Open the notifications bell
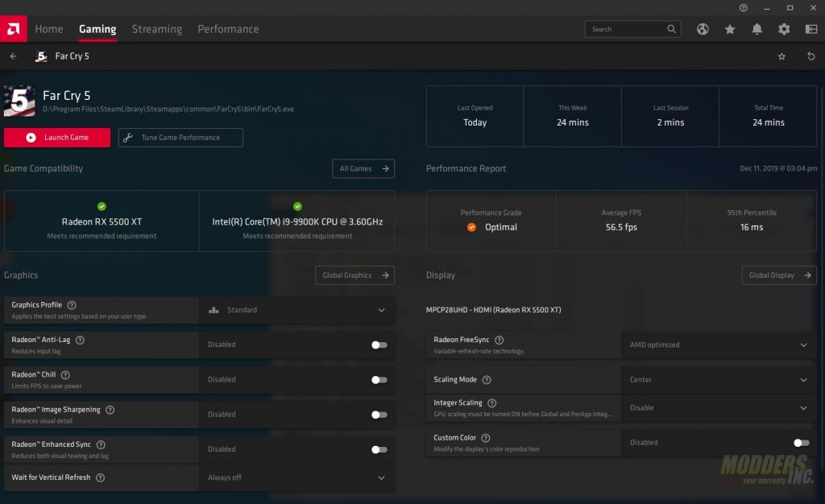The image size is (825, 504). [757, 29]
